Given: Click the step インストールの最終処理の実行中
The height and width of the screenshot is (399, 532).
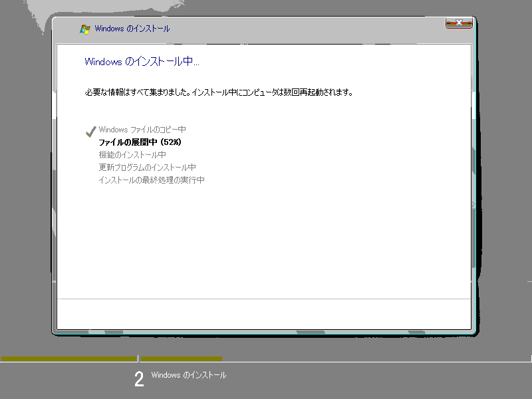Looking at the screenshot, I should (x=152, y=180).
